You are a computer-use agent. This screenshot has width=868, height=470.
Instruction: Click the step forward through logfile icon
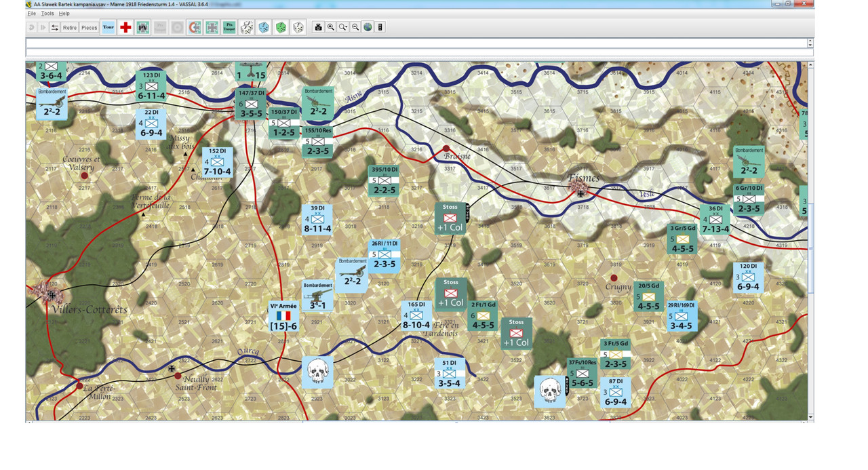43,27
